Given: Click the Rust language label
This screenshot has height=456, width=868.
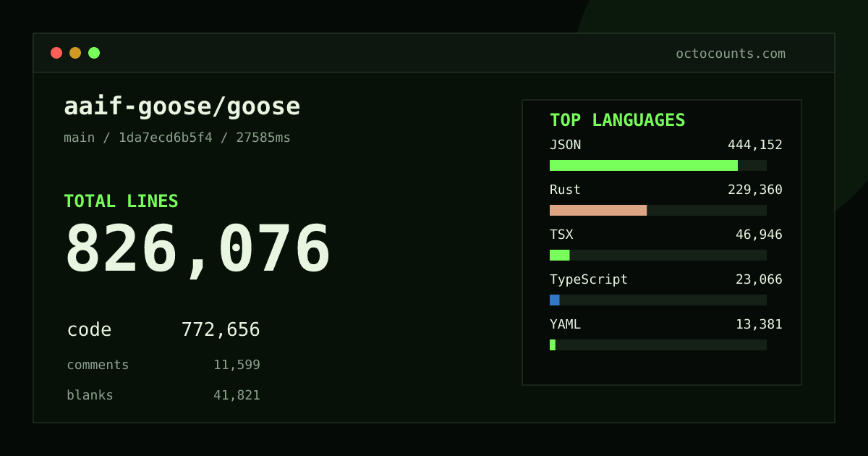Looking at the screenshot, I should (565, 190).
